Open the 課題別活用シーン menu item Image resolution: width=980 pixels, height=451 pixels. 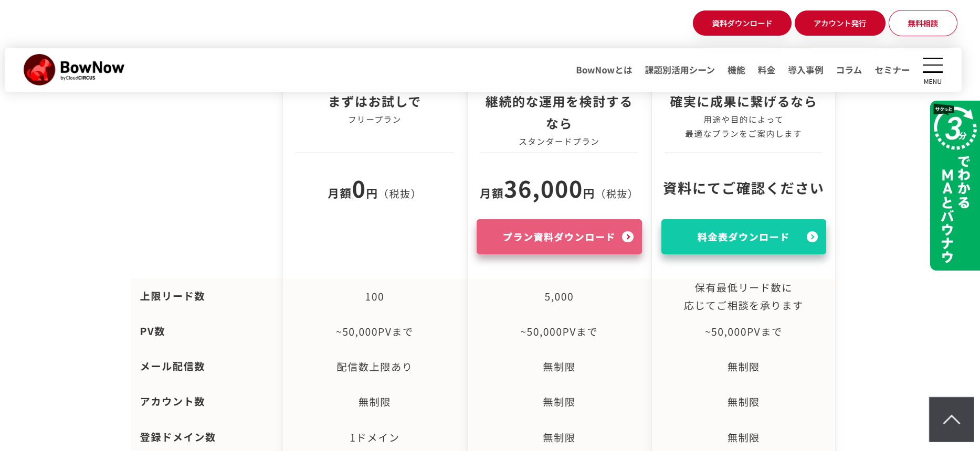point(680,70)
